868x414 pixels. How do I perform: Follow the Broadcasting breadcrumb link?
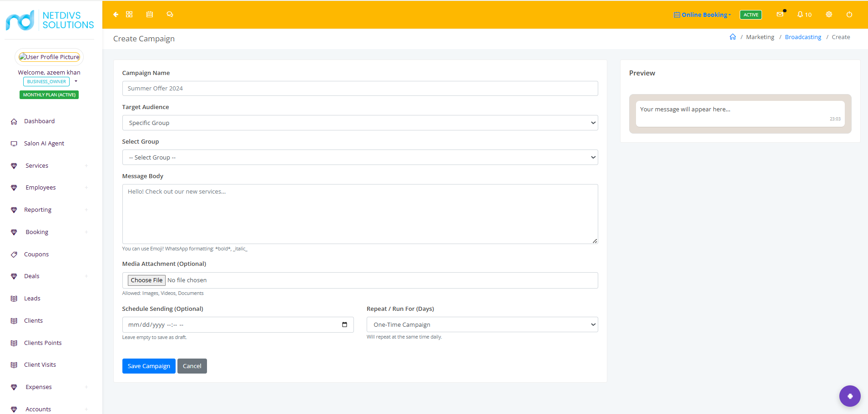click(x=803, y=37)
